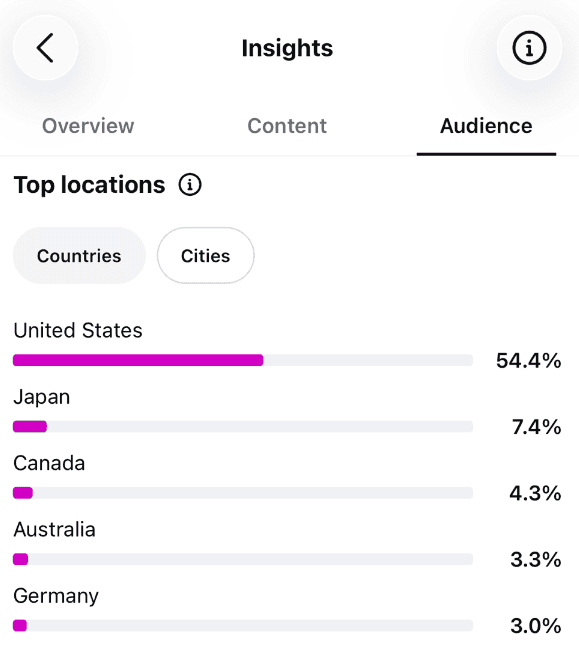Click the Canada percentage bar
Screen dimensions: 579x660
(x=243, y=493)
